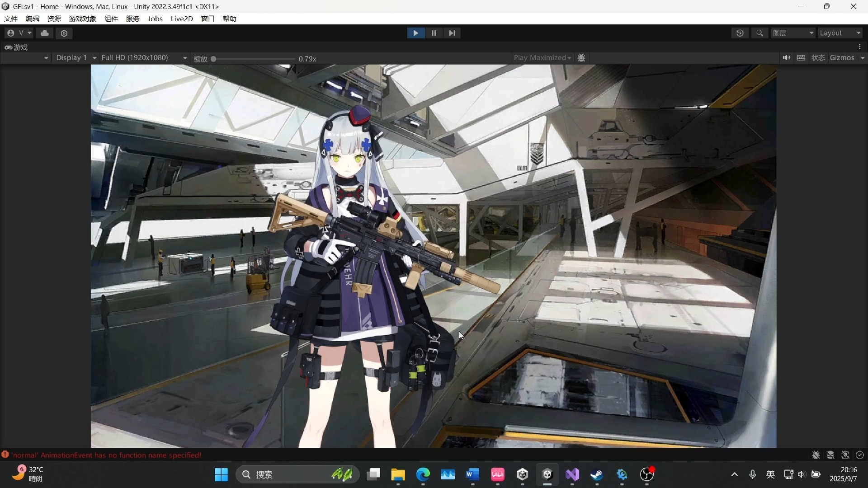Open the Photos app from taskbar
The height and width of the screenshot is (488, 868).
tap(448, 474)
